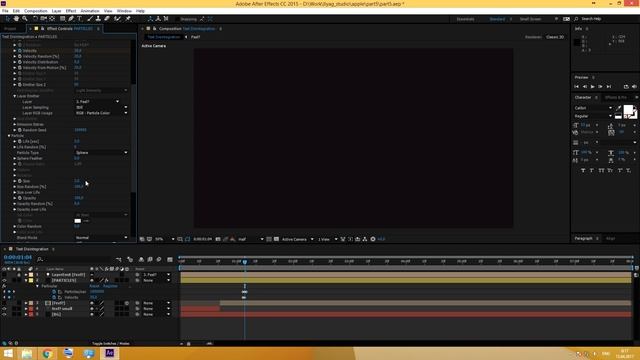This screenshot has height=360, width=640.
Task: Open the viewer resolution Half dropdown
Action: click(251, 239)
